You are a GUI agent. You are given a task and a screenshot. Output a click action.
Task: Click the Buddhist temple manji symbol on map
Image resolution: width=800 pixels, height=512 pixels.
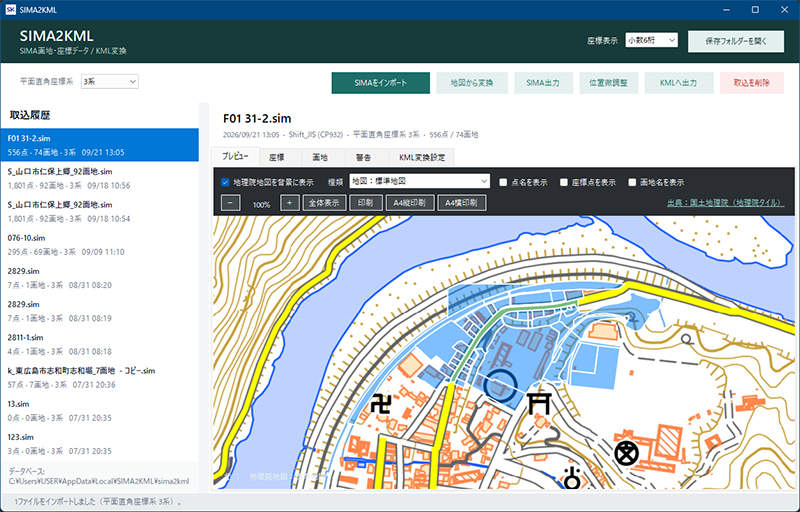point(381,404)
